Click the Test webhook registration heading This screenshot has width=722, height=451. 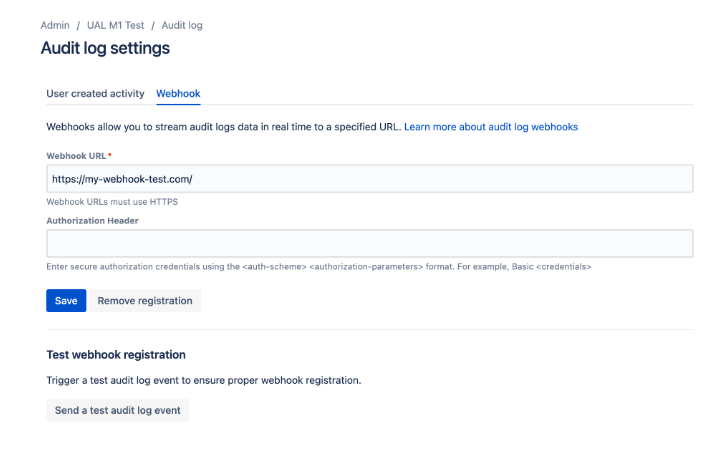[x=116, y=355]
